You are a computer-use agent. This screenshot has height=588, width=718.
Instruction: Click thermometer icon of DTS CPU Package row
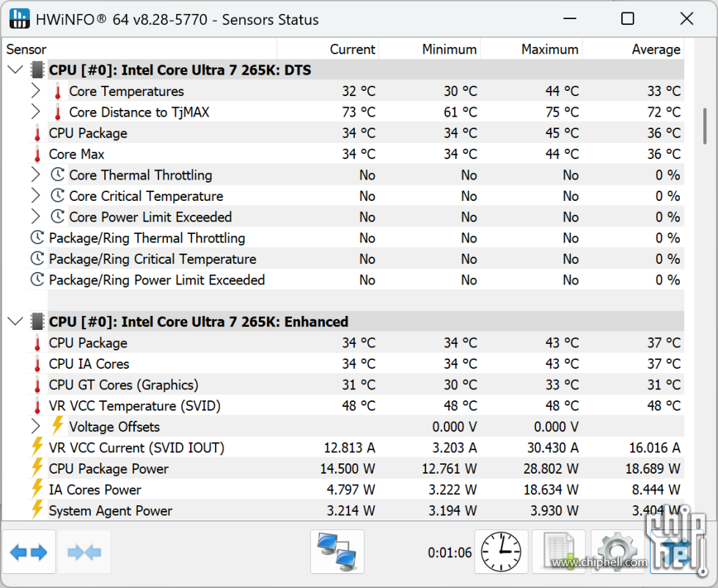[37, 133]
